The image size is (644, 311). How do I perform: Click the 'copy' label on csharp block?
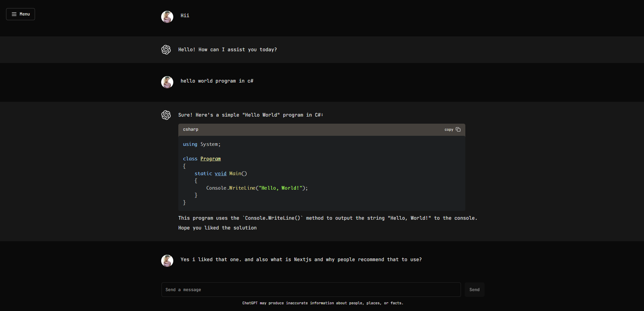tap(449, 130)
